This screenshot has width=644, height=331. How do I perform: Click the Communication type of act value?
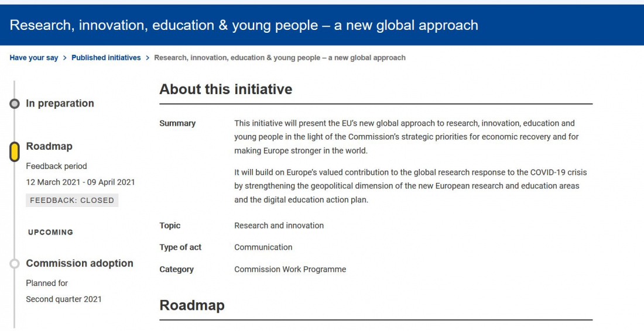(263, 247)
